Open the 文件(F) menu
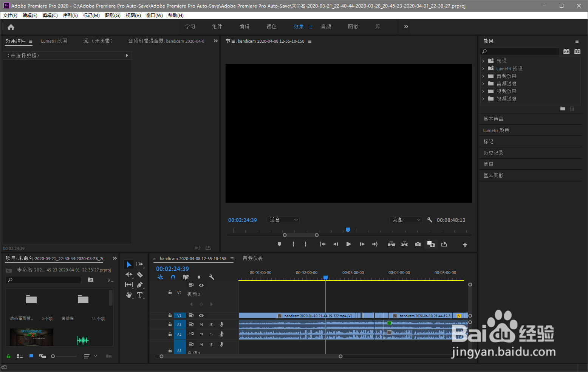The image size is (588, 372). point(10,15)
